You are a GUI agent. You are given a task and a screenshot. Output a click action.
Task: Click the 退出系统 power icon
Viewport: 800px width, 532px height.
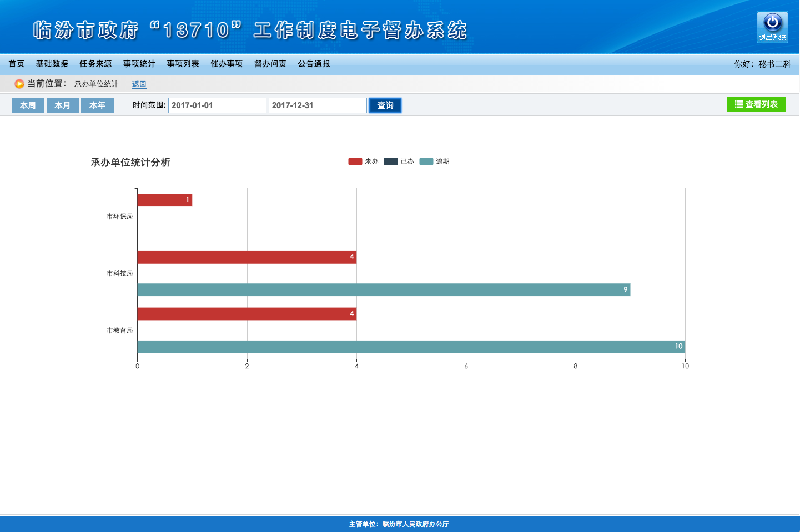click(x=772, y=27)
